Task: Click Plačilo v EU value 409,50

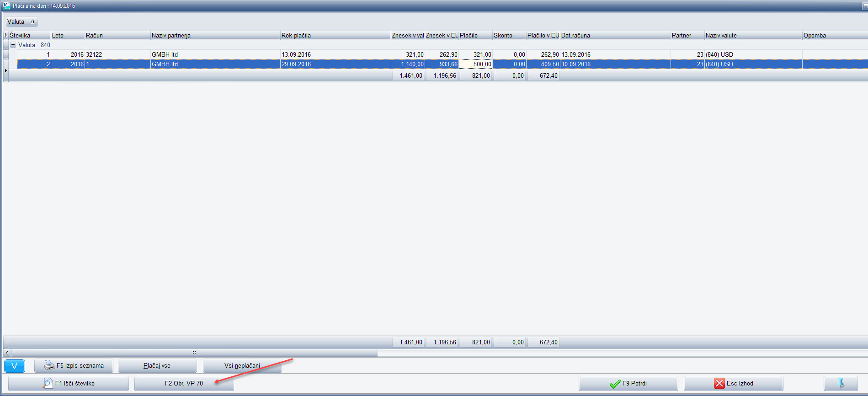Action: click(543, 64)
